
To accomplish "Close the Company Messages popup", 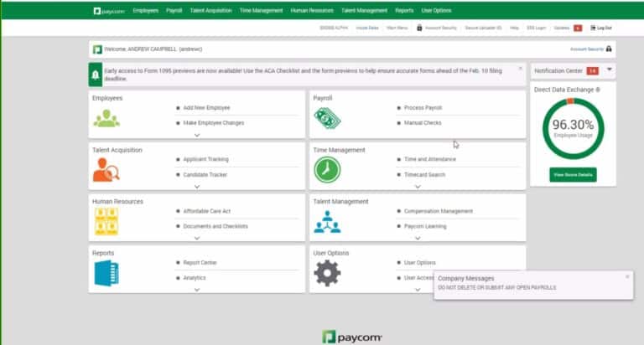I will point(626,276).
